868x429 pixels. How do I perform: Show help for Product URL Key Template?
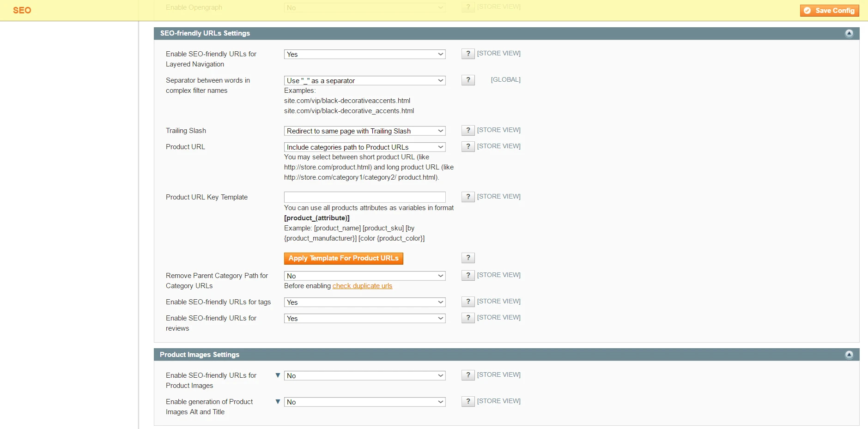point(467,197)
